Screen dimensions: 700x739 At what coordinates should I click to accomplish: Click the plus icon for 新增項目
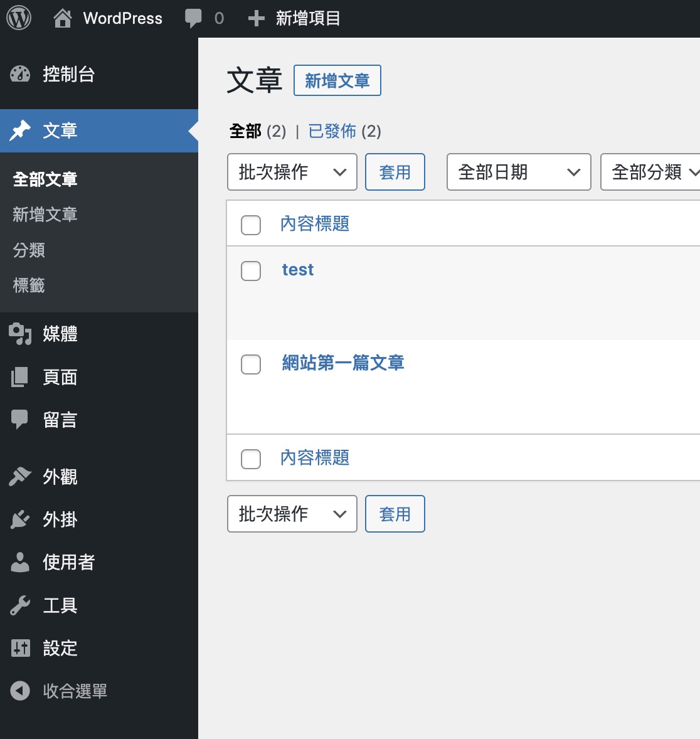[x=256, y=18]
